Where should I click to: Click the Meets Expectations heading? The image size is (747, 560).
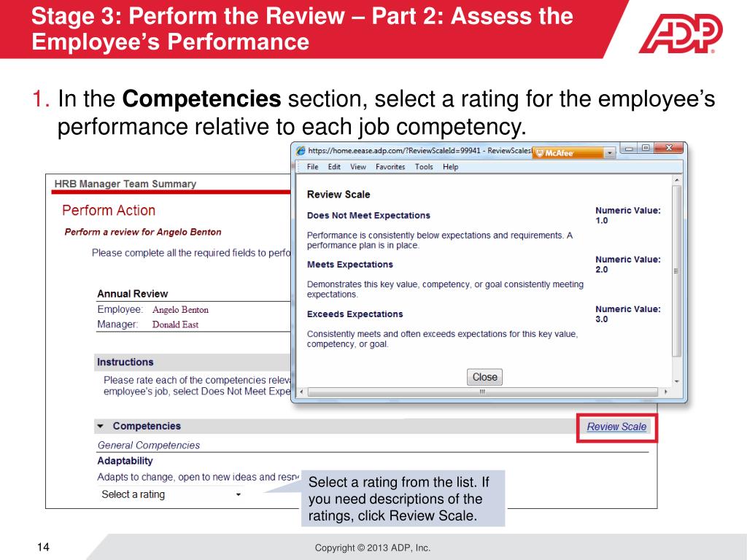tap(349, 264)
